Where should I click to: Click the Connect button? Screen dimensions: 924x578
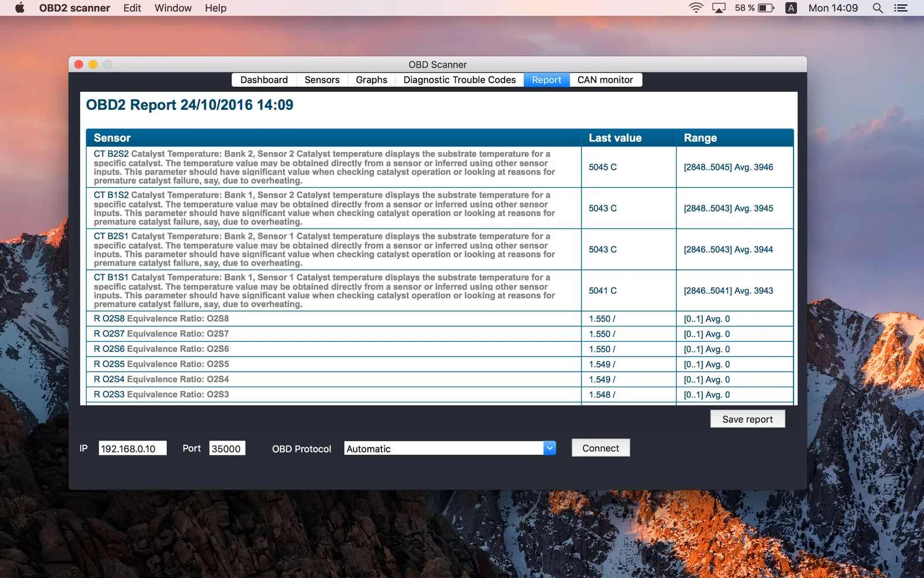point(601,448)
